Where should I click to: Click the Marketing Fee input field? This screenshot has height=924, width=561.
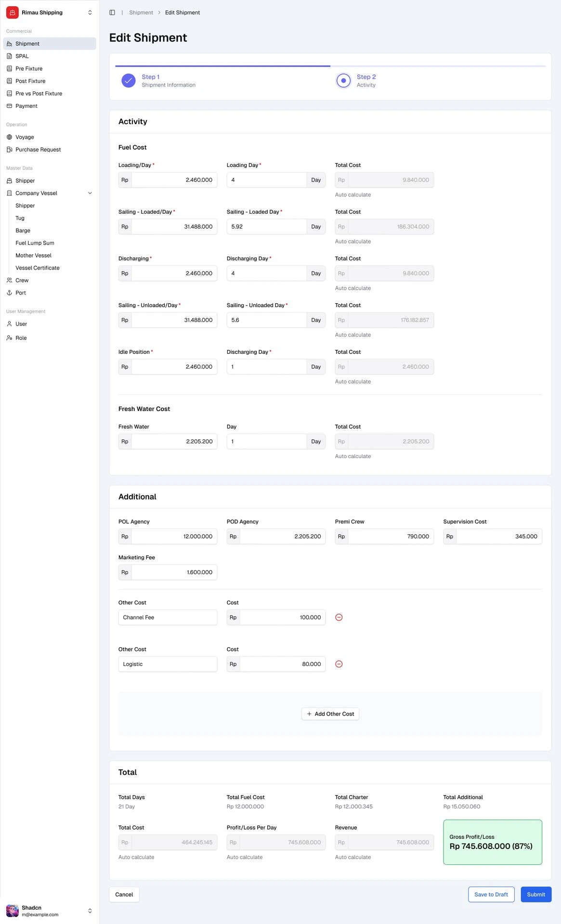(x=173, y=572)
